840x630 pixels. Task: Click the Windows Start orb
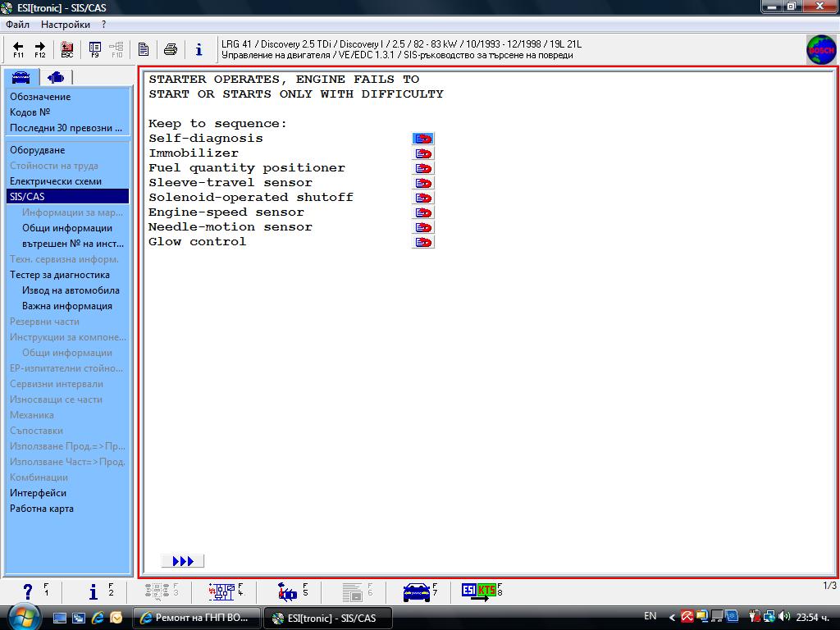(22, 617)
